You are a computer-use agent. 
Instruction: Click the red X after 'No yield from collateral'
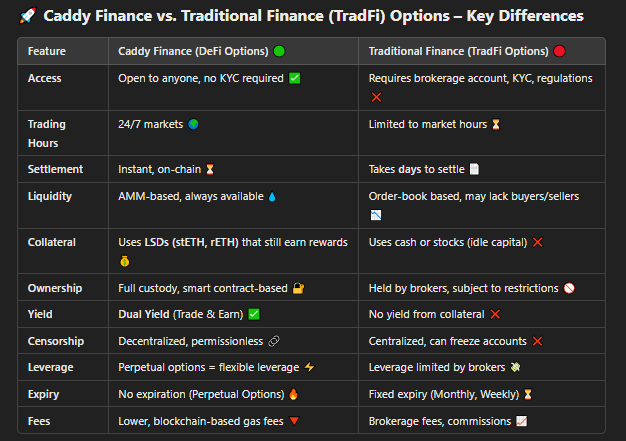(x=495, y=314)
